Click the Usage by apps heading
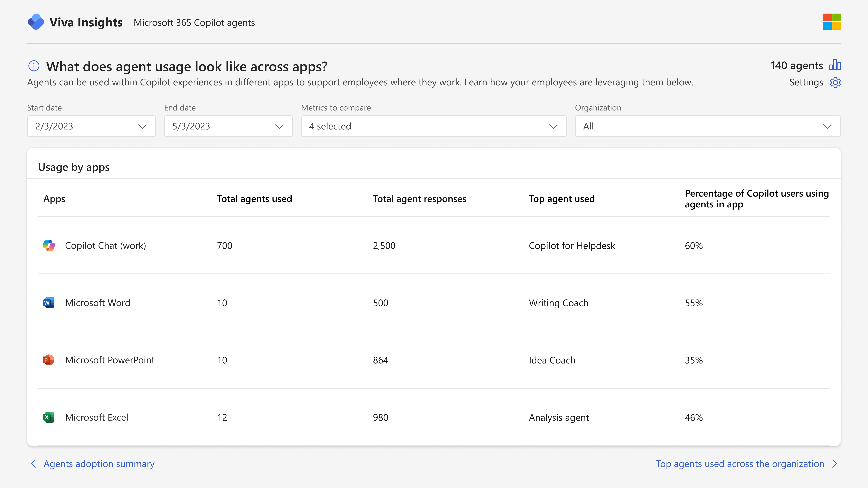868x488 pixels. [74, 167]
